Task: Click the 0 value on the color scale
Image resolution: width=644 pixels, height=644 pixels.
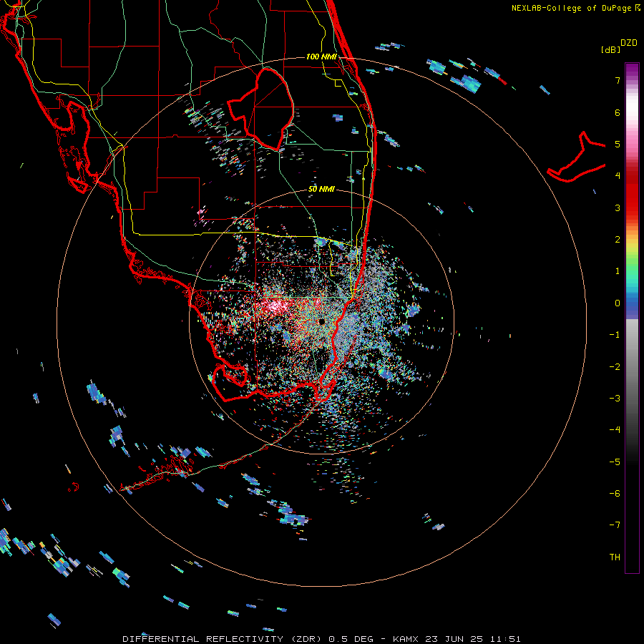Action: 618,303
